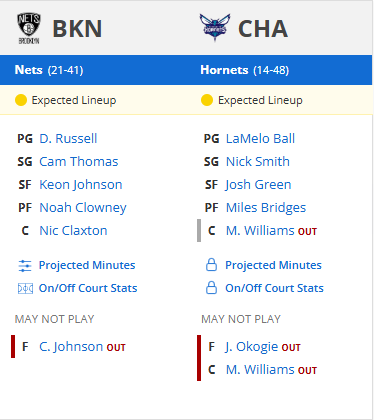
Task: Click the Charlotte Hornets team logo
Action: (x=215, y=27)
